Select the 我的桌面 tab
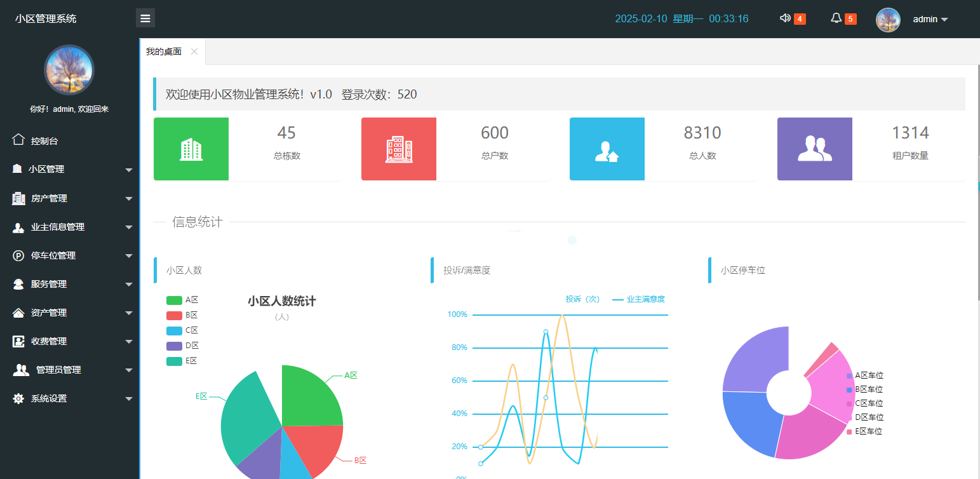Image resolution: width=980 pixels, height=479 pixels. tap(164, 52)
